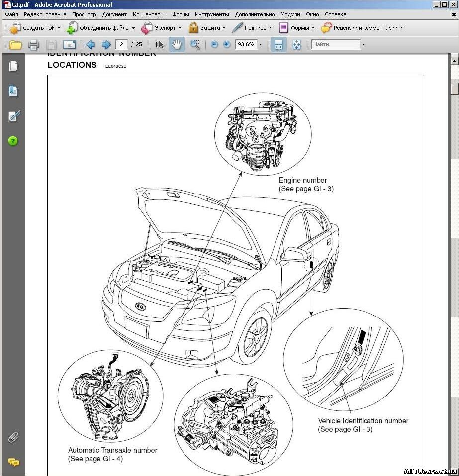This screenshot has width=459, height=476.
Task: Open the Дополнительно menu
Action: coord(255,14)
